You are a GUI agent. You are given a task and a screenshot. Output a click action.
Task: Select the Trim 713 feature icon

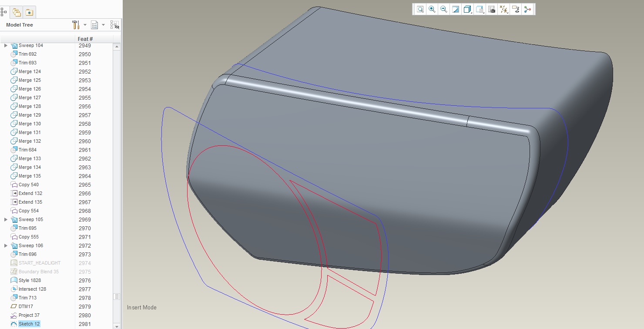click(14, 298)
